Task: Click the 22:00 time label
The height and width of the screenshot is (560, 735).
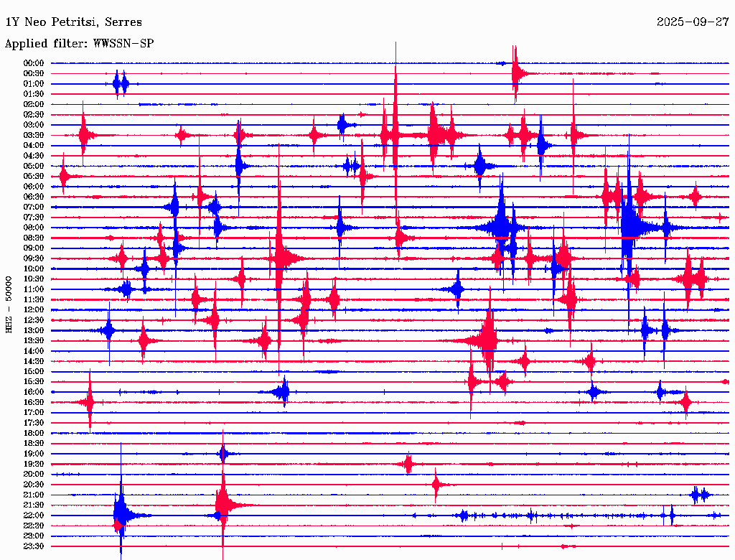Action: coord(34,515)
